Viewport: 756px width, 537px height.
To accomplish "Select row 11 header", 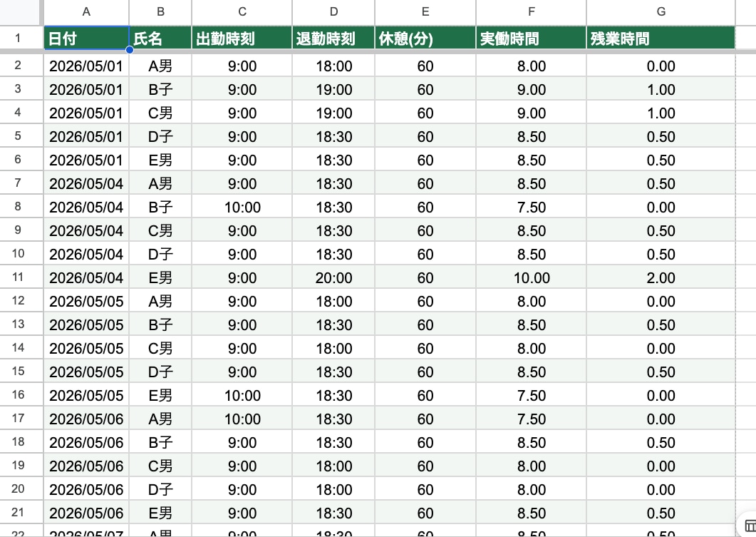I will tap(18, 277).
